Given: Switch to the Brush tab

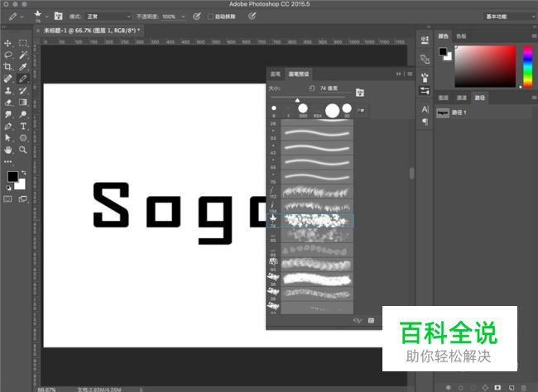Looking at the screenshot, I should click(275, 74).
